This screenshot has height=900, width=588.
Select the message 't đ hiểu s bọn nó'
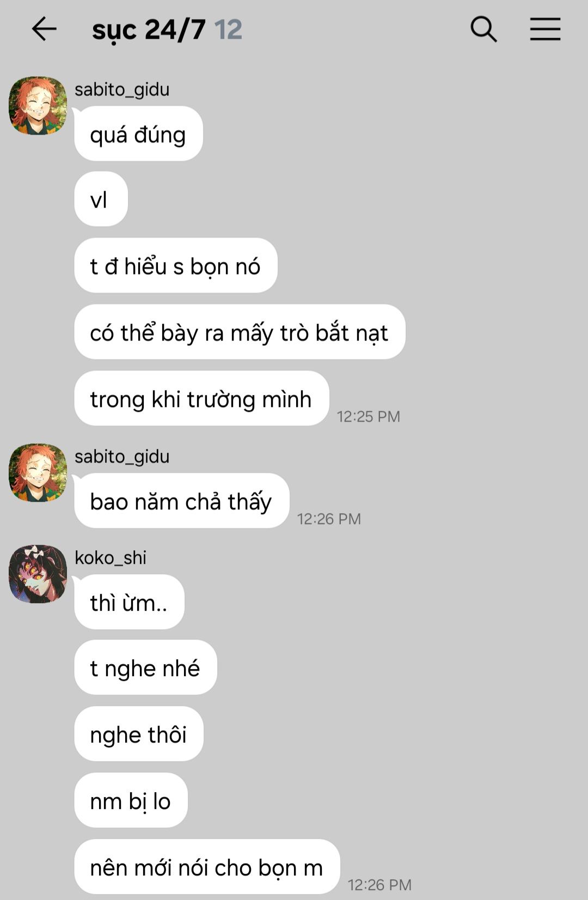pos(176,265)
